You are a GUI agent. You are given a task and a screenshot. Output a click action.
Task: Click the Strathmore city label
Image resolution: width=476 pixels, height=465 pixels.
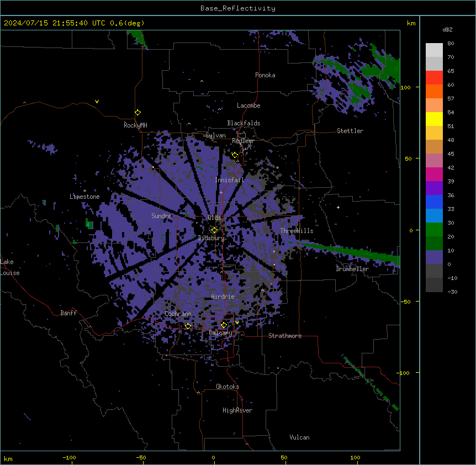tap(285, 336)
